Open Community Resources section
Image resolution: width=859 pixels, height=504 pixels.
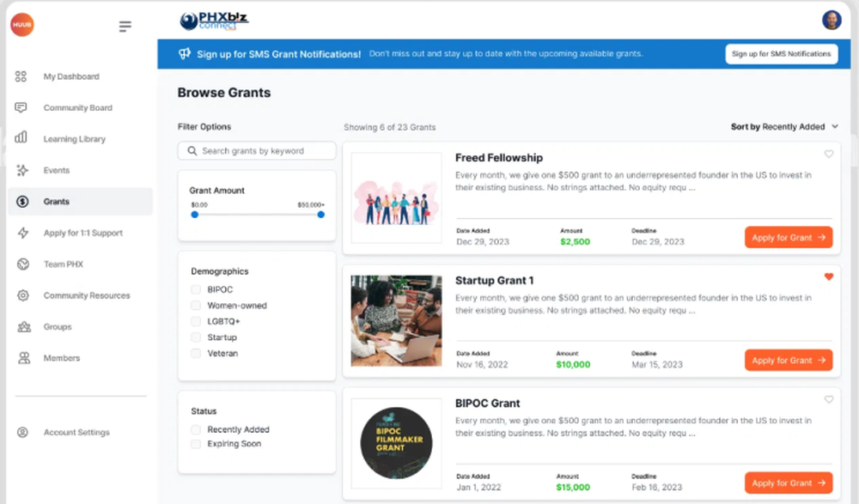click(80, 295)
